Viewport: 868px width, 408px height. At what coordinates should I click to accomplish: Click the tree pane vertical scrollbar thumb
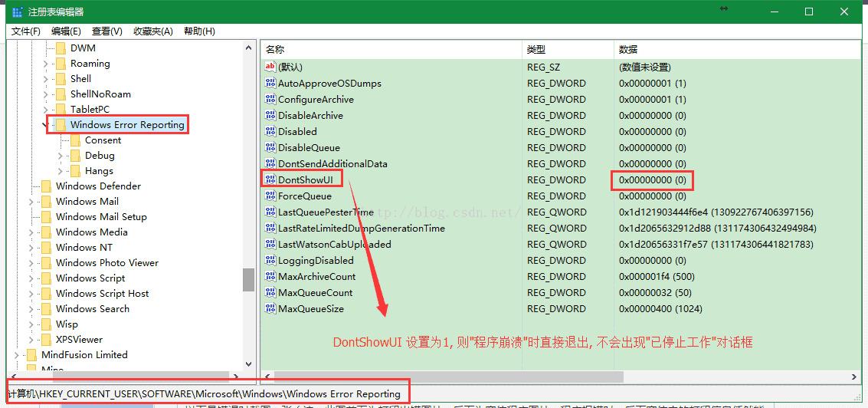coord(248,280)
